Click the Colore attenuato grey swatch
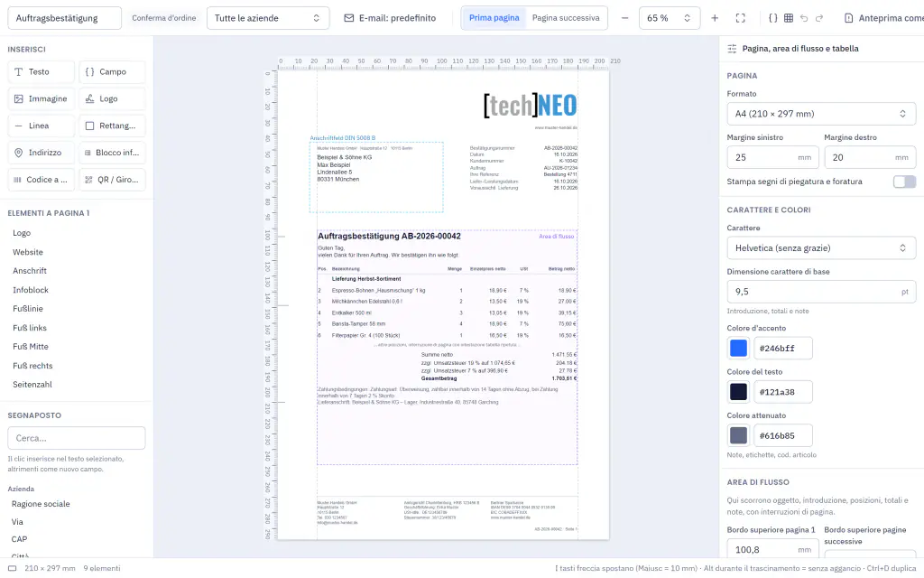 click(x=738, y=436)
